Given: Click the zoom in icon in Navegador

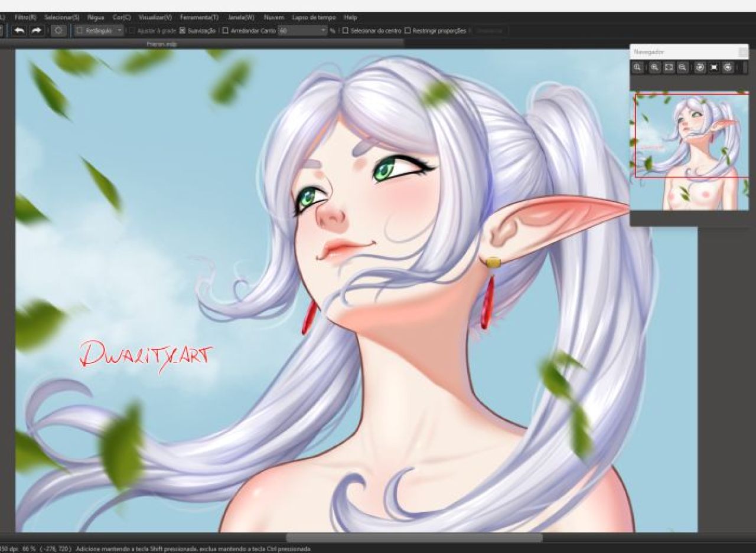Looking at the screenshot, I should click(655, 68).
